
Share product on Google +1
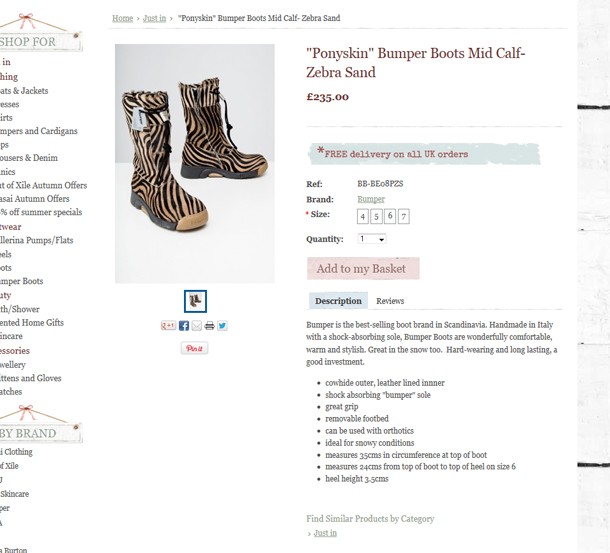click(168, 326)
